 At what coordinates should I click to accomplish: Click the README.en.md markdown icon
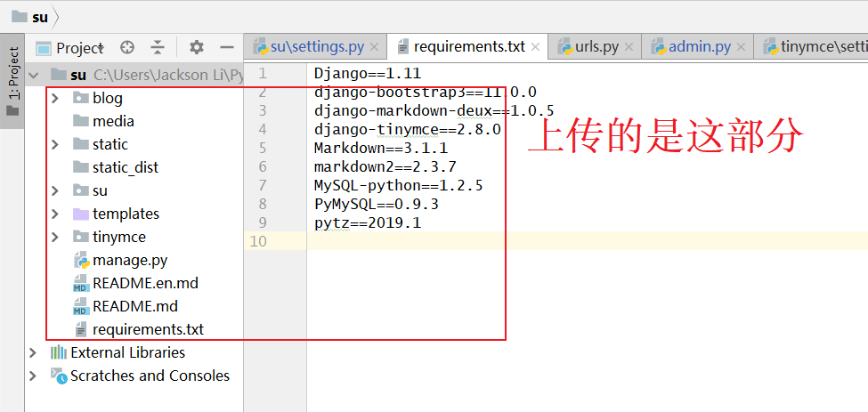tap(81, 283)
